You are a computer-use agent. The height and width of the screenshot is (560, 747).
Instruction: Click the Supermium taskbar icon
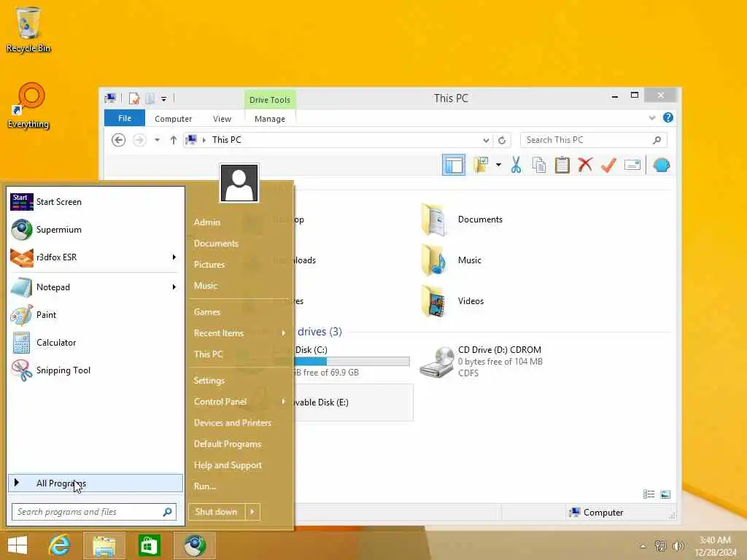click(194, 545)
